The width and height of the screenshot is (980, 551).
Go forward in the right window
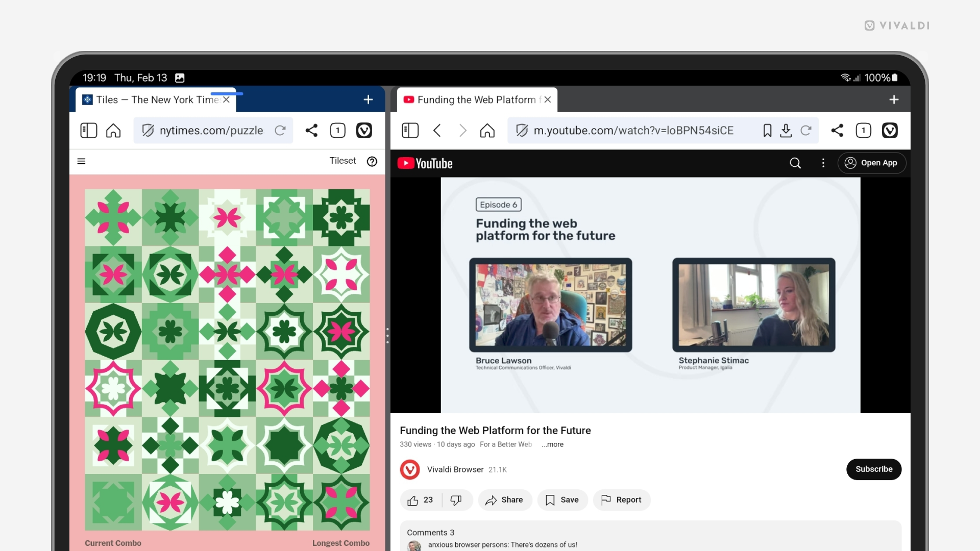462,131
